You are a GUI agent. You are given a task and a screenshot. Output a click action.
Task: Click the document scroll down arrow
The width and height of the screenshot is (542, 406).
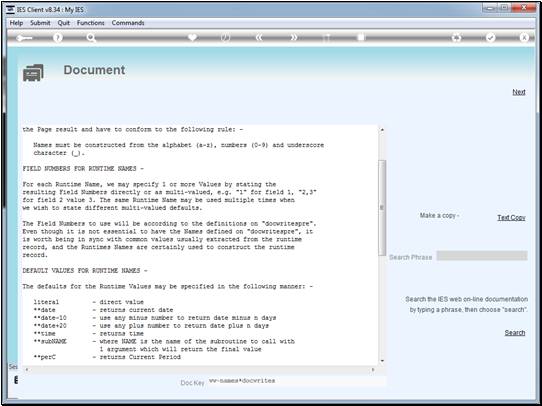point(382,361)
